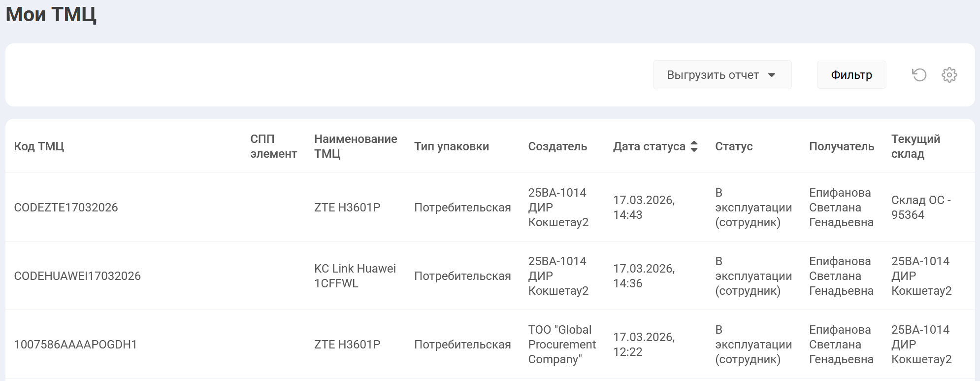980x381 pixels.
Task: Click the Склад ОС - 95364 cell
Action: coord(920,208)
